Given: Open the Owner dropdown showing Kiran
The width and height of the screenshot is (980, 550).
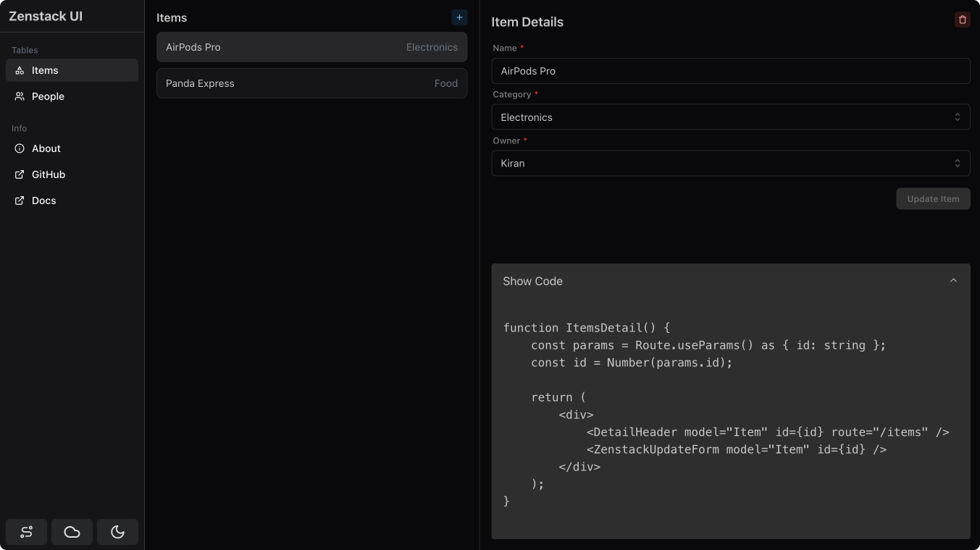Looking at the screenshot, I should click(x=730, y=164).
